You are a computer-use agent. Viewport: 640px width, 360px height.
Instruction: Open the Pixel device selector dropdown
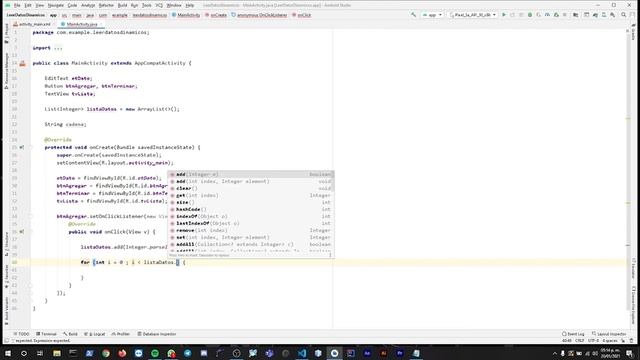pyautogui.click(x=472, y=15)
